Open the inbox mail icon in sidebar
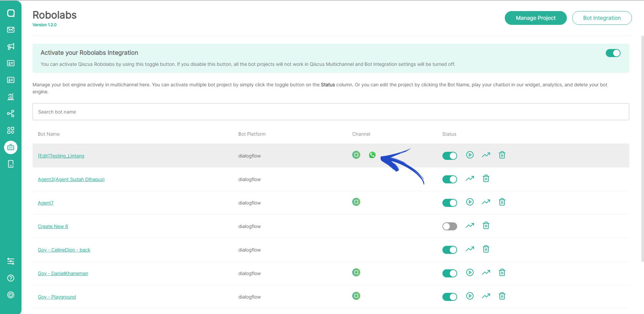Screen dimensions: 644x314 [11, 30]
